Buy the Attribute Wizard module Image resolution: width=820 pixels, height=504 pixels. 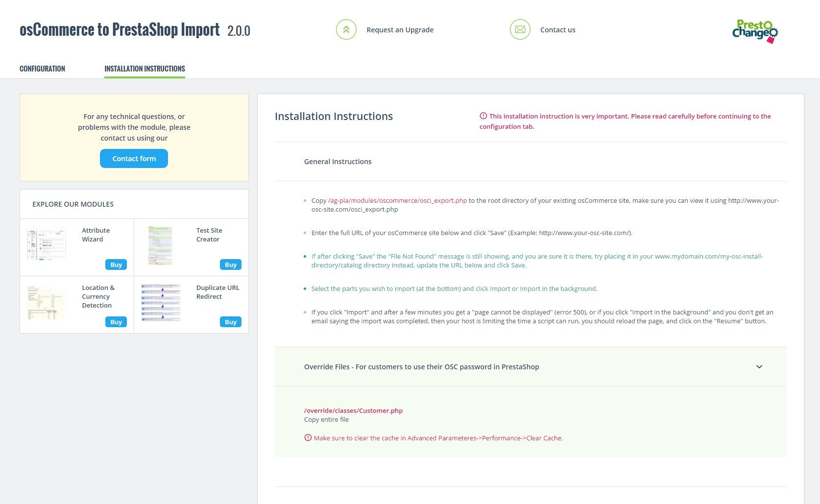click(116, 264)
